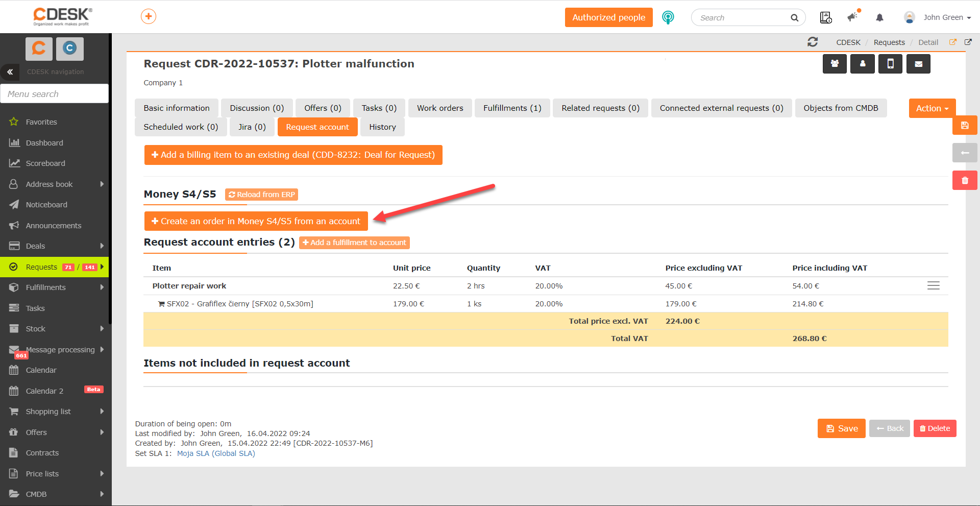Viewport: 980px width, 506px height.
Task: Click the search magnifier icon
Action: tap(794, 18)
